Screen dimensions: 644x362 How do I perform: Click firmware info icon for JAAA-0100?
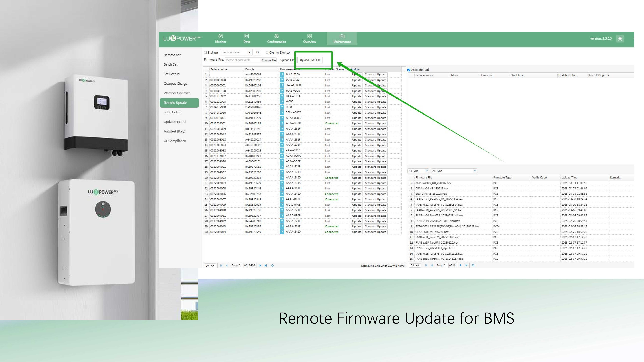pos(282,74)
